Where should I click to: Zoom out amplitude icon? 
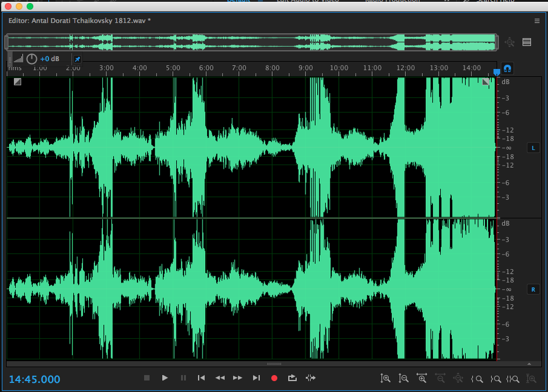(403, 378)
